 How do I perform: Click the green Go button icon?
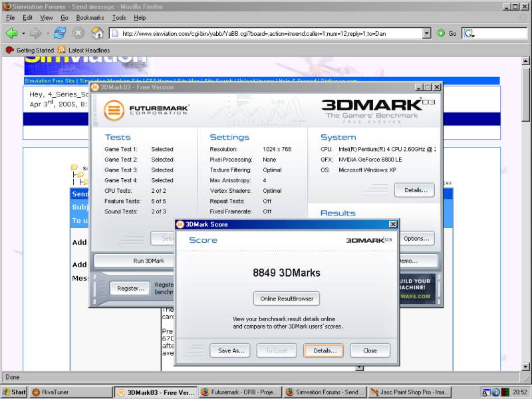coord(441,33)
